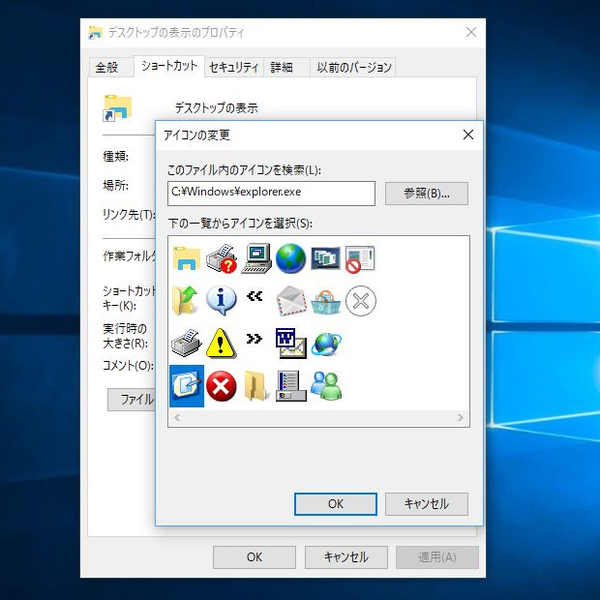Select the Word document with envelope icon
Viewport: 600px width, 600px height.
[x=291, y=343]
